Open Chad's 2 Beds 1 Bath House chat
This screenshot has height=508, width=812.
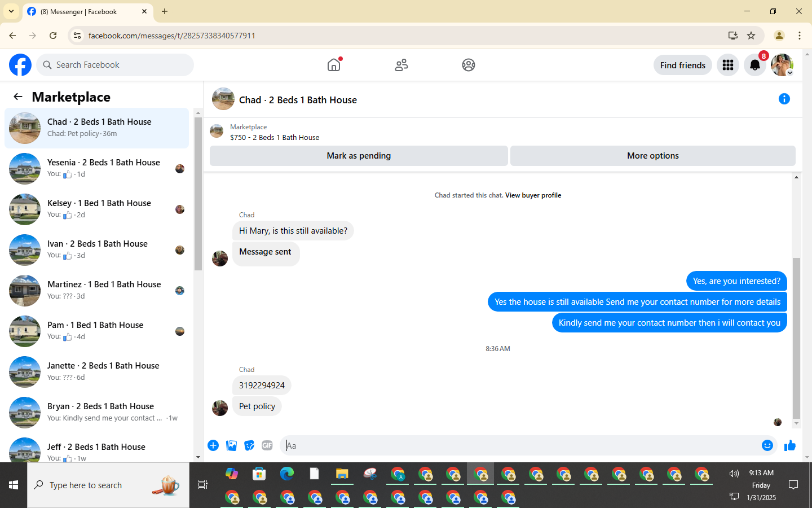click(96, 128)
